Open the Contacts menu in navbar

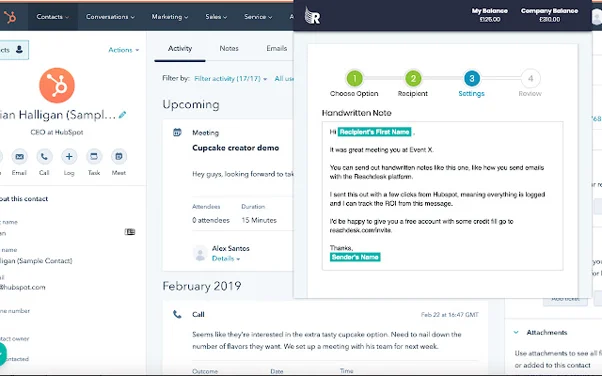pos(53,17)
